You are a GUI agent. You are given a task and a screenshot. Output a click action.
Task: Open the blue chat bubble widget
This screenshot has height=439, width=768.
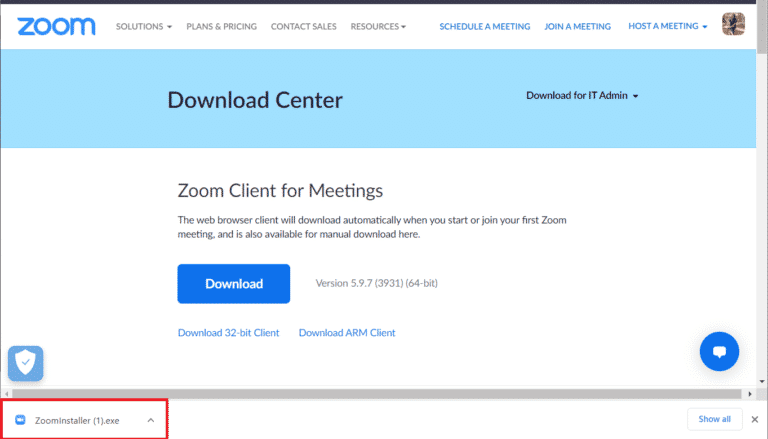pyautogui.click(x=719, y=351)
